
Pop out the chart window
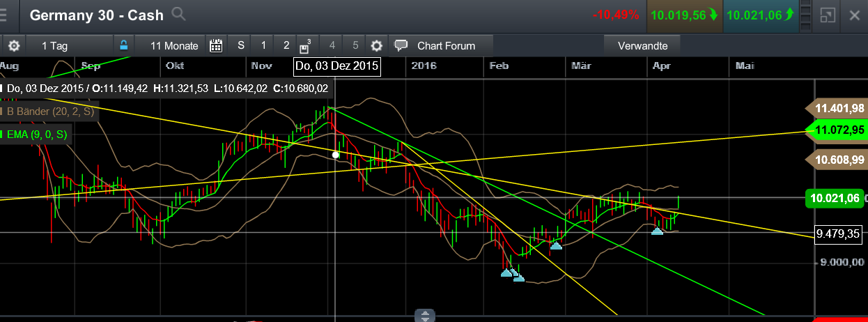(828, 15)
